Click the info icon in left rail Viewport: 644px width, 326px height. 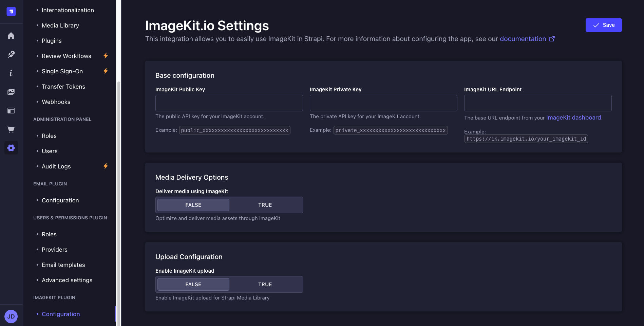[11, 73]
